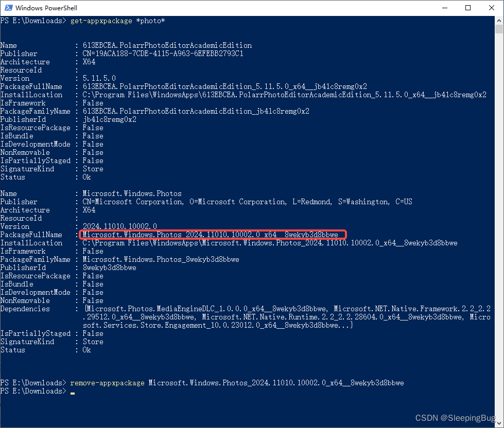Click the PublisherId value jb41c8remg0x2

point(110,119)
